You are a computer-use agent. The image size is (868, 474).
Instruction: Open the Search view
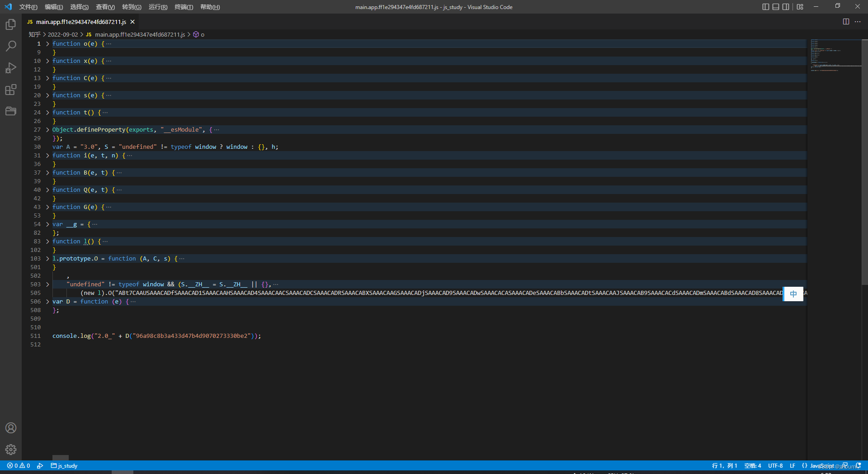click(x=11, y=46)
